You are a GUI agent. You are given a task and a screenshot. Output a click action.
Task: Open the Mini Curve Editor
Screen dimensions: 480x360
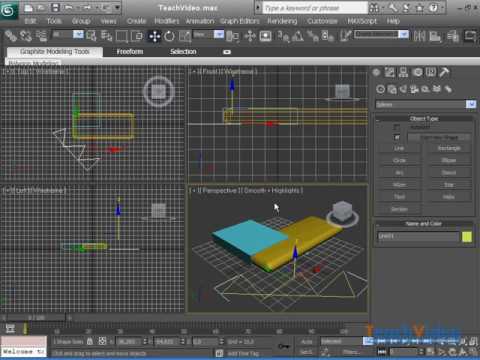tap(10, 329)
